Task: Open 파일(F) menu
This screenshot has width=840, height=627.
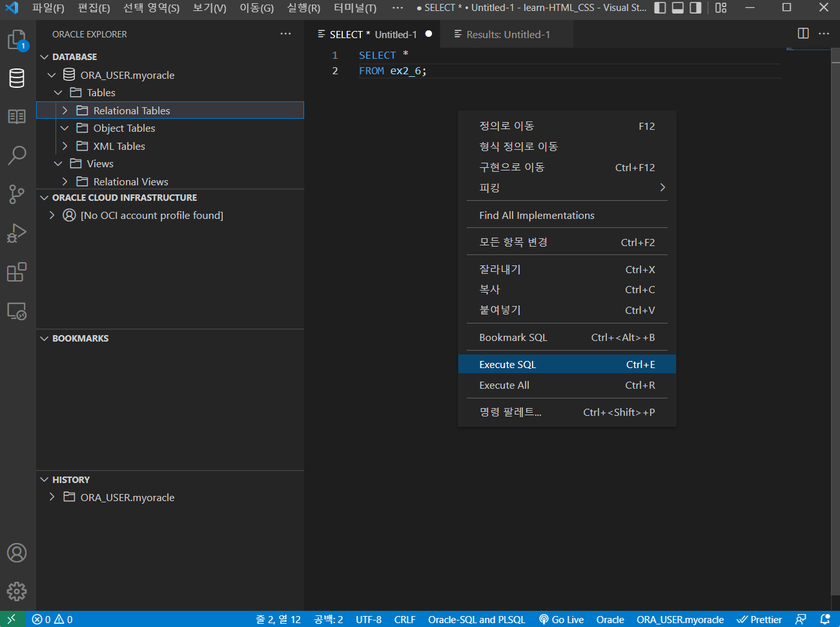Action: click(48, 8)
